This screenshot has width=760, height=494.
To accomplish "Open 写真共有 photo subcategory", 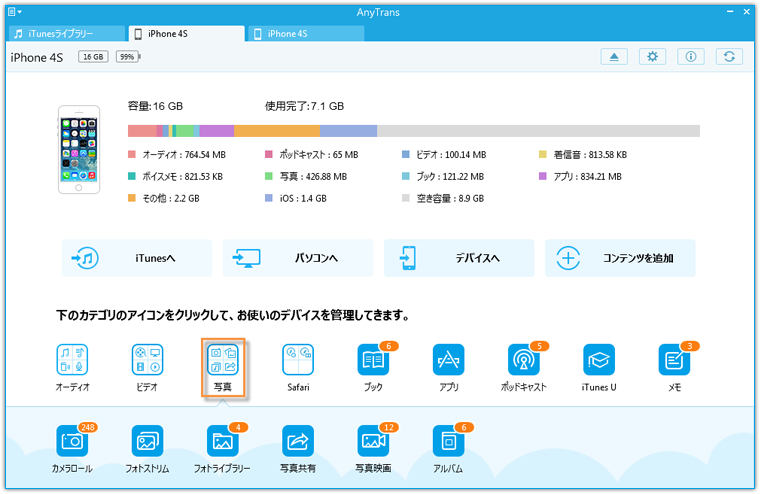I will (298, 441).
